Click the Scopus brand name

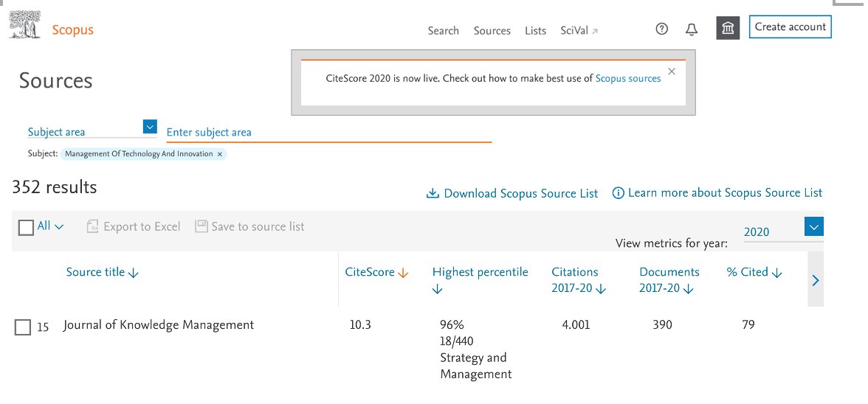coord(72,29)
